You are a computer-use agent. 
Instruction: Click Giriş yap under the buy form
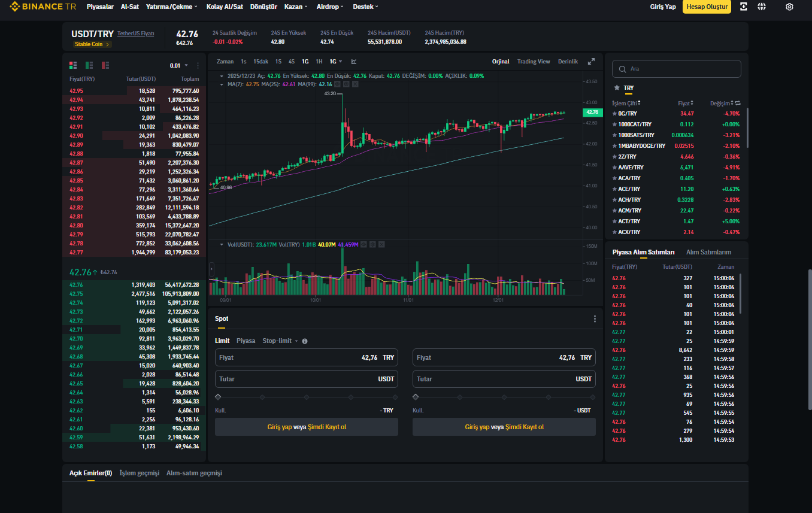[280, 427]
